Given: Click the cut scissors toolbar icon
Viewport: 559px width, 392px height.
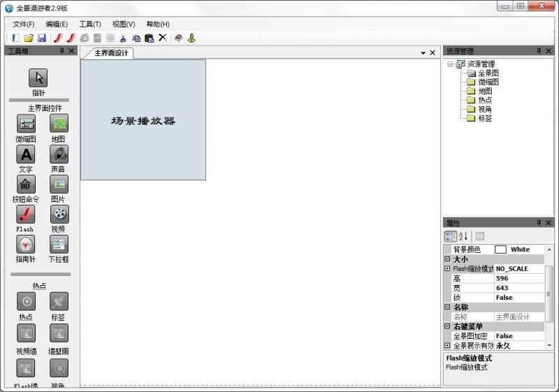Looking at the screenshot, I should click(x=124, y=38).
